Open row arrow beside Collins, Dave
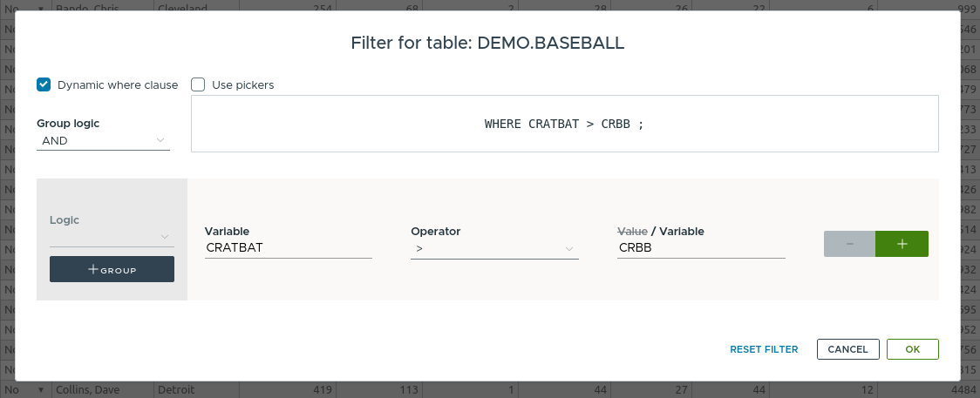Viewport: 980px width, 398px height. (40, 389)
